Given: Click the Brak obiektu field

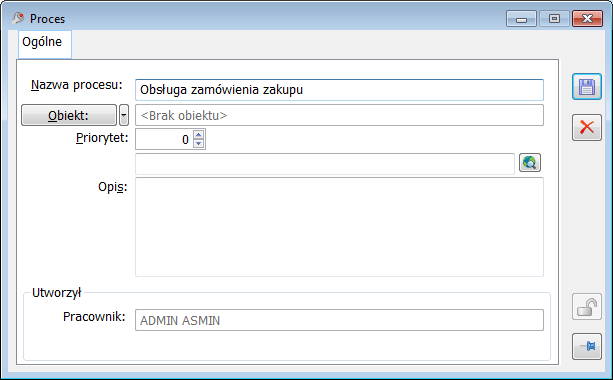Looking at the screenshot, I should coord(339,115).
